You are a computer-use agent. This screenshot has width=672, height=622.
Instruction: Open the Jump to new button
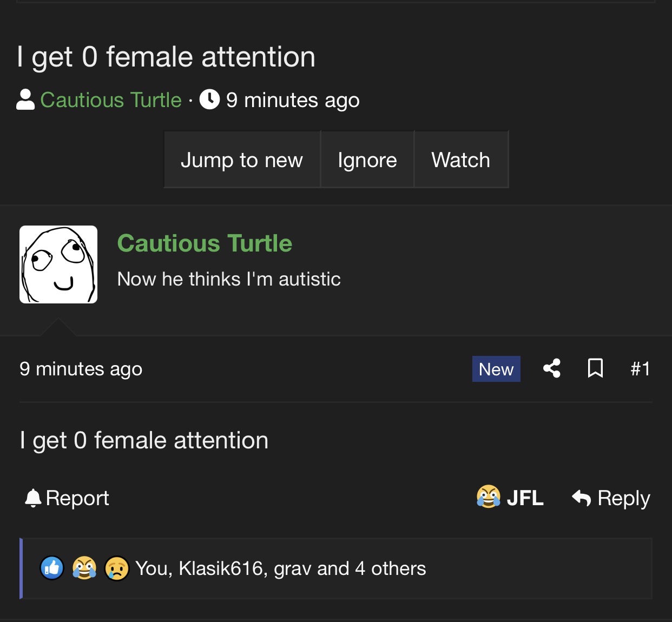pos(242,160)
